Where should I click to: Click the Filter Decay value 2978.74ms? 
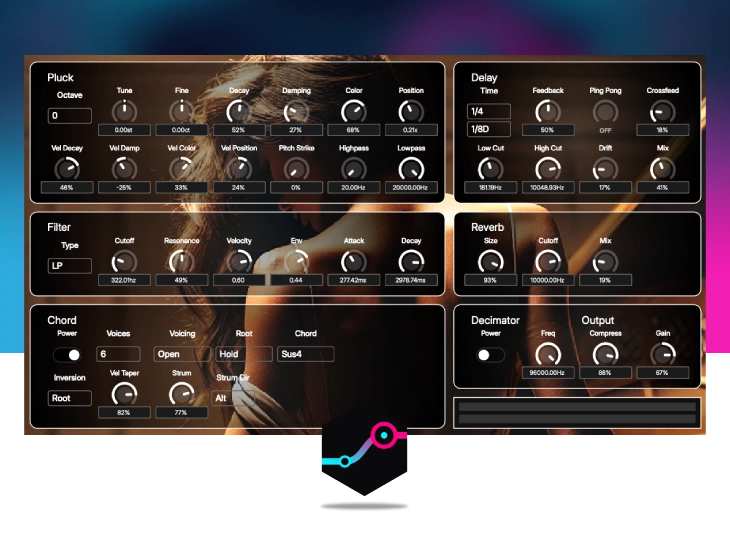pyautogui.click(x=411, y=280)
